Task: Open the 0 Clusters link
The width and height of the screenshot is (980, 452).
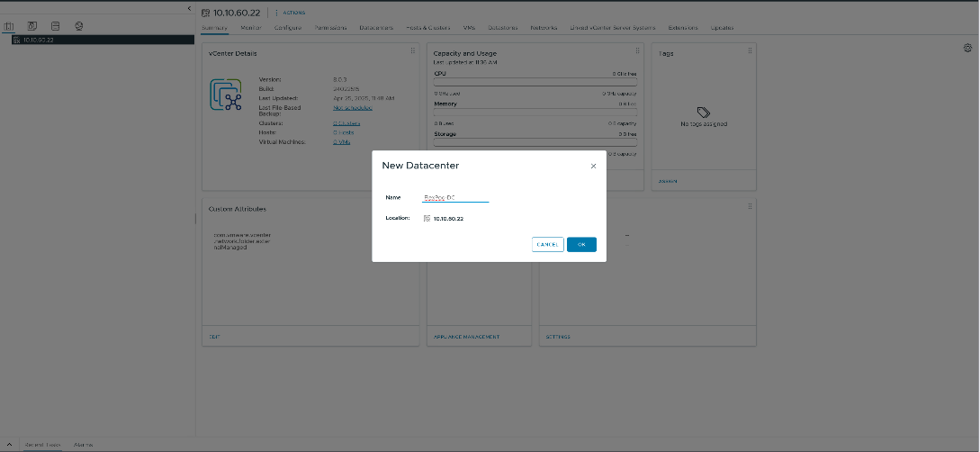Action: tap(346, 123)
